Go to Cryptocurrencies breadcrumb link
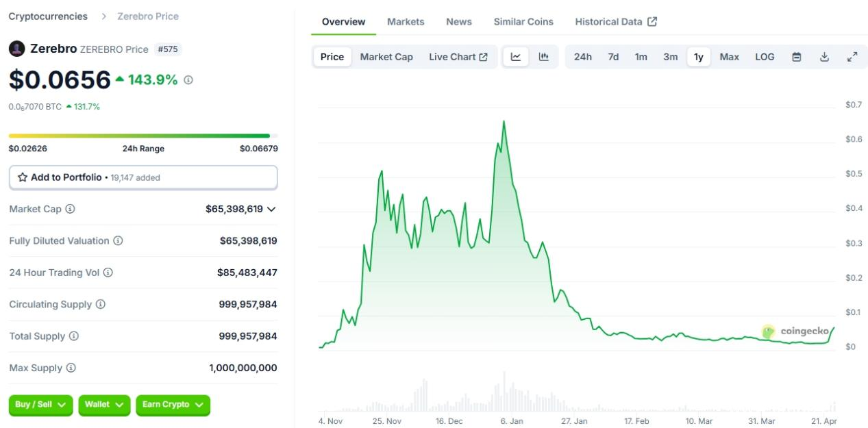 tap(48, 16)
